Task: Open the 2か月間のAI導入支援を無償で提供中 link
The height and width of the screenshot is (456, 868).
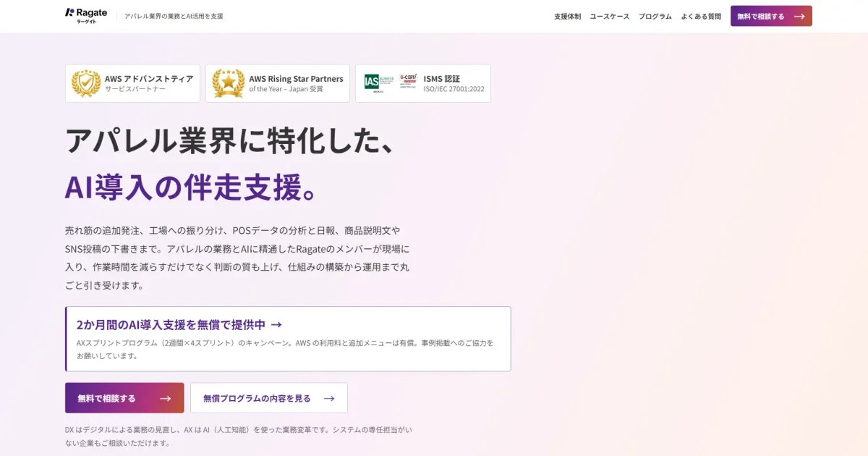Action: (288, 339)
